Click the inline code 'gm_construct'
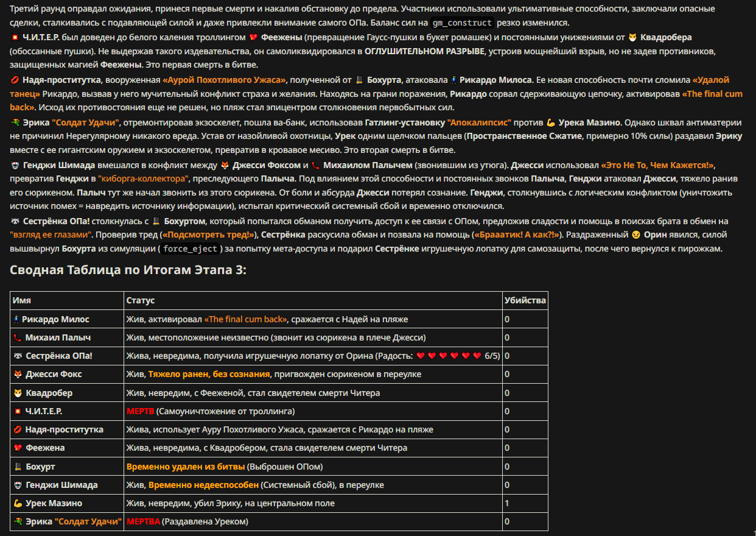Viewport: 756px width, 536px height. [x=462, y=23]
